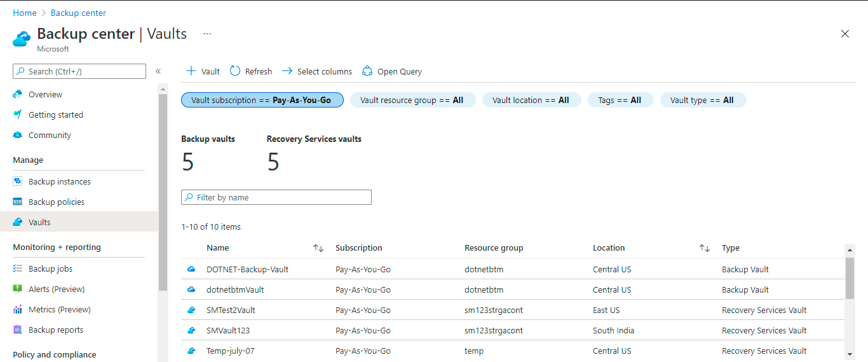Image resolution: width=868 pixels, height=362 pixels.
Task: Open the Vault type filter pill
Action: [x=703, y=100]
